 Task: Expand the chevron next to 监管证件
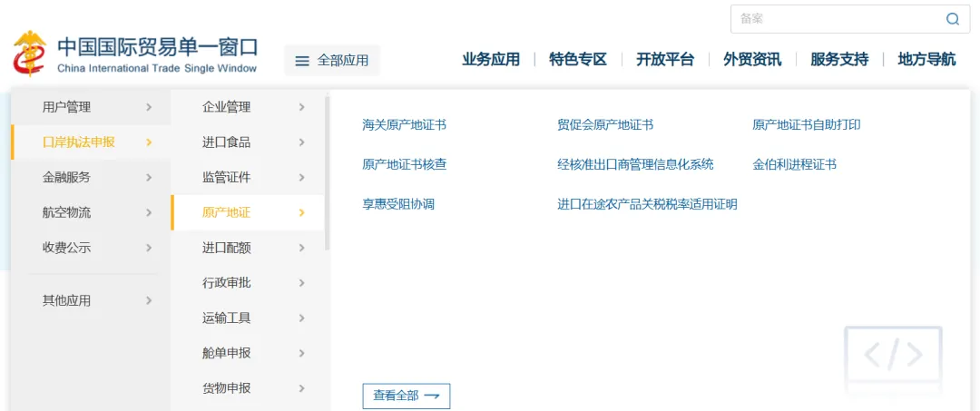coord(302,178)
